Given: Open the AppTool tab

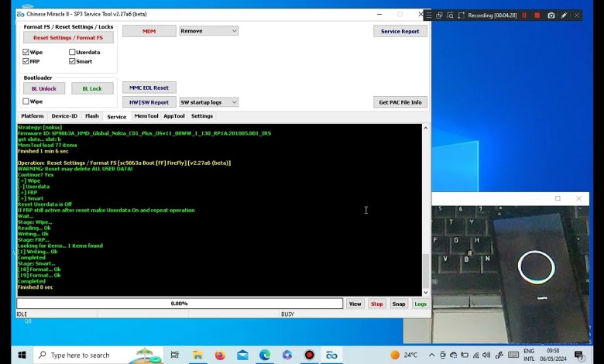Looking at the screenshot, I should (174, 116).
